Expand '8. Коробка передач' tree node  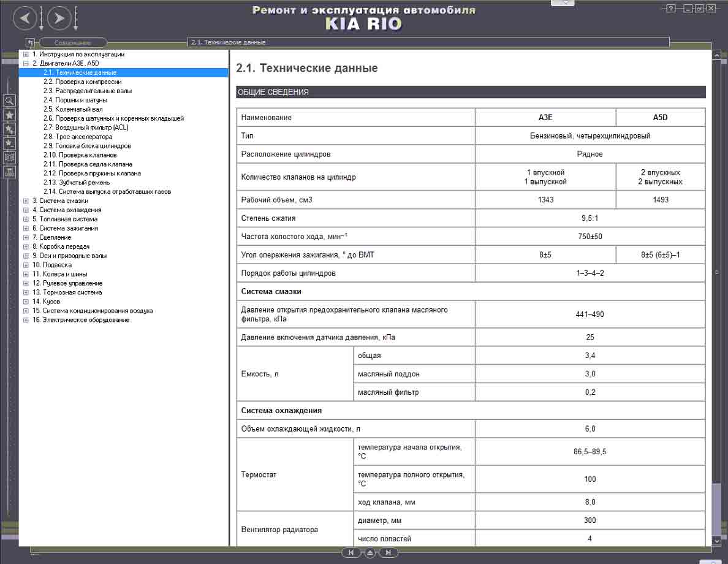(x=26, y=246)
